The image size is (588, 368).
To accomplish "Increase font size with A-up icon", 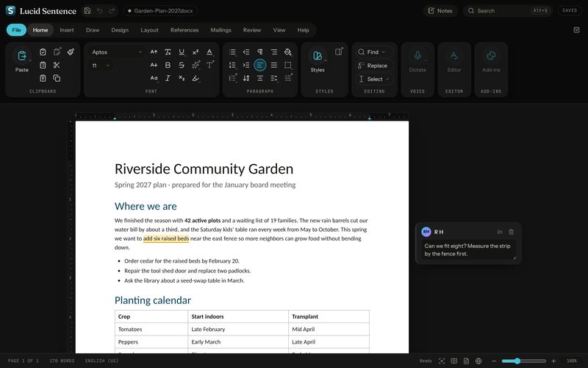I will coord(154,52).
